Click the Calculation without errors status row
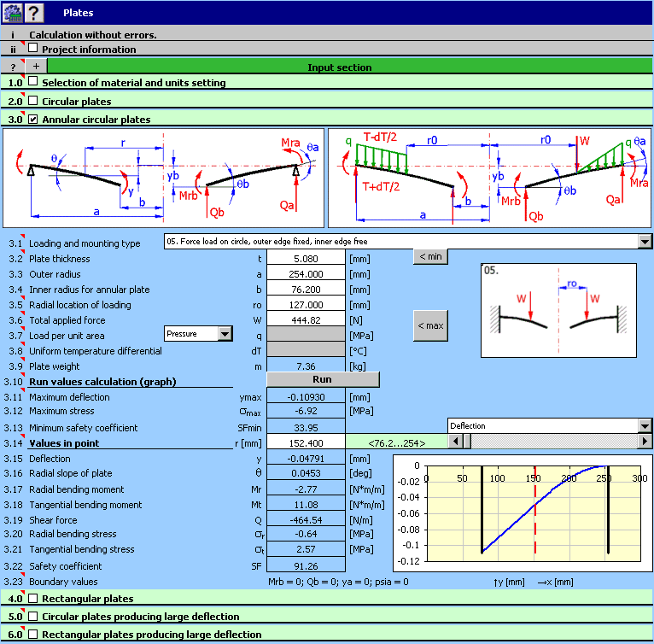The image size is (654, 644). pyautogui.click(x=327, y=35)
